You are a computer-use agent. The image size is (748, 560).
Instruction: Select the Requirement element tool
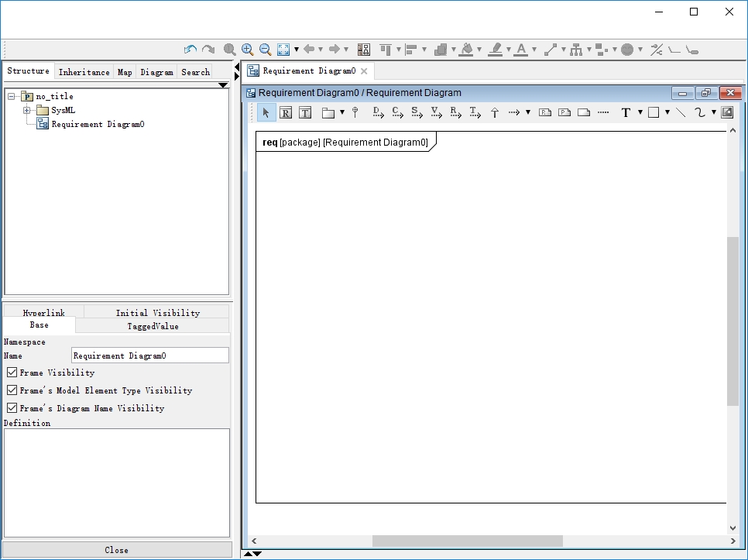(286, 113)
